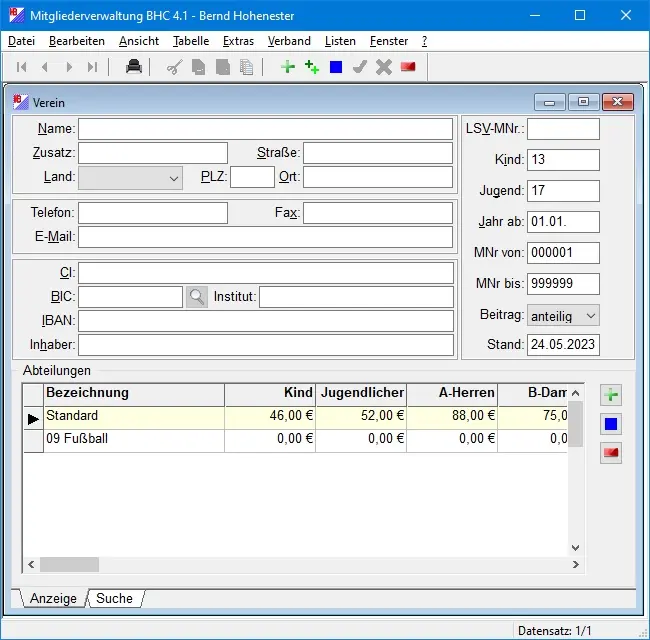This screenshot has width=650, height=640.
Task: Click the blue square icon beside the Abteilungen table
Action: click(x=611, y=424)
